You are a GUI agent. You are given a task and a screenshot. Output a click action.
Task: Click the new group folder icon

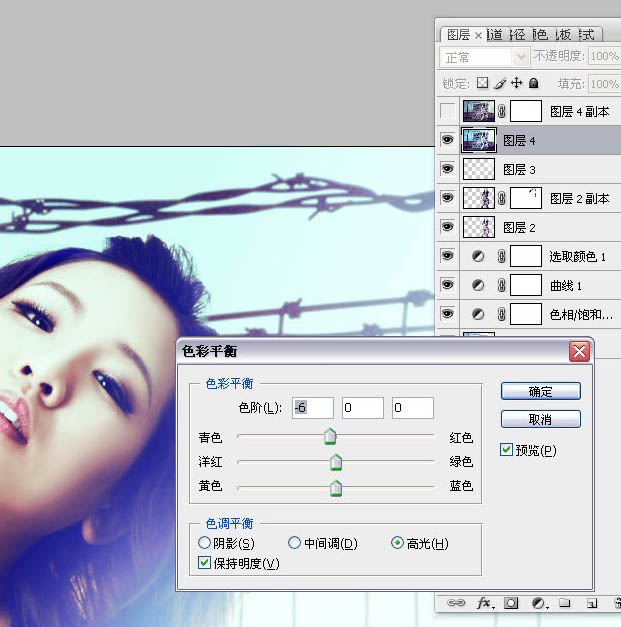coord(564,604)
